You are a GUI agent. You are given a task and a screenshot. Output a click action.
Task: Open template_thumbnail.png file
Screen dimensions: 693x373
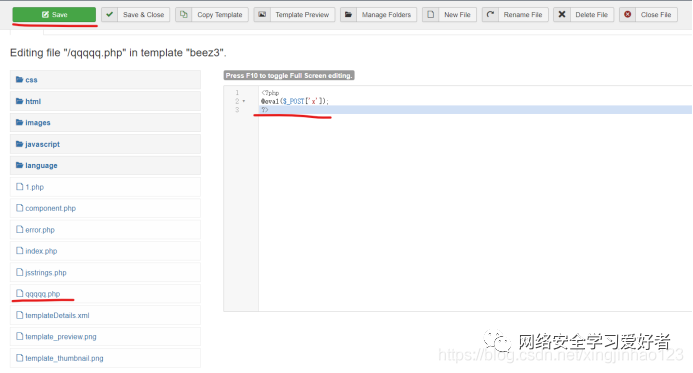pos(105,358)
